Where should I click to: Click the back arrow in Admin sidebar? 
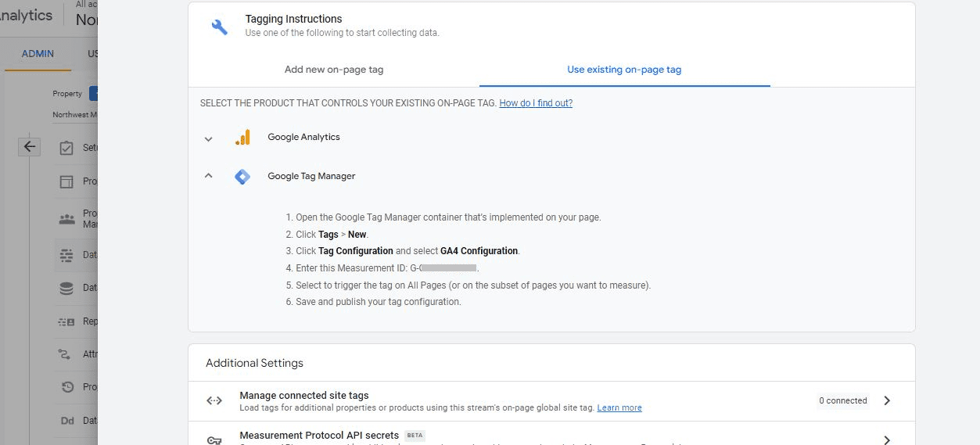click(30, 146)
